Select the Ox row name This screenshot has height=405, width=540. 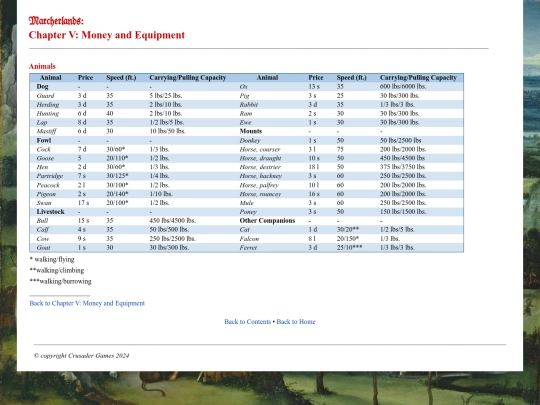click(243, 86)
